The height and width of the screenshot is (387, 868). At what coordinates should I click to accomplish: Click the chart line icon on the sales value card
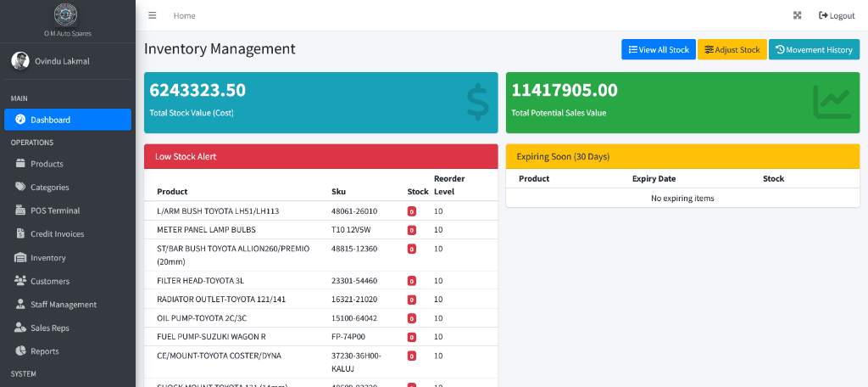pos(832,102)
